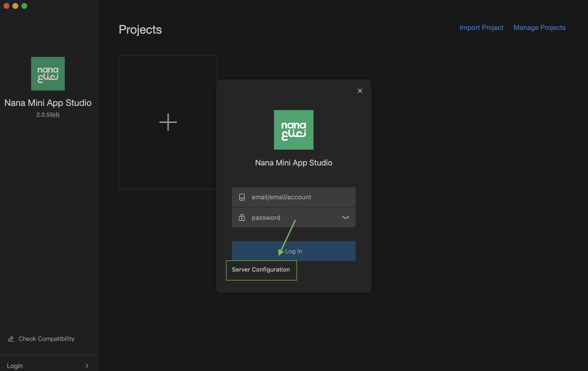Click the Nana logo in sidebar
588x371 pixels.
[x=48, y=74]
